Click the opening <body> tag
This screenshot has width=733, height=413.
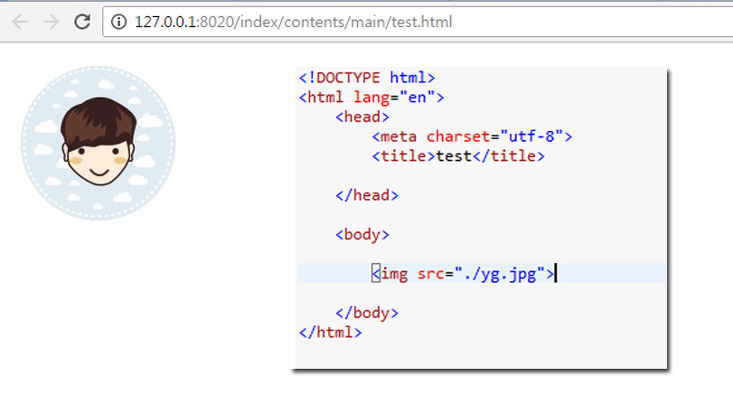[362, 234]
